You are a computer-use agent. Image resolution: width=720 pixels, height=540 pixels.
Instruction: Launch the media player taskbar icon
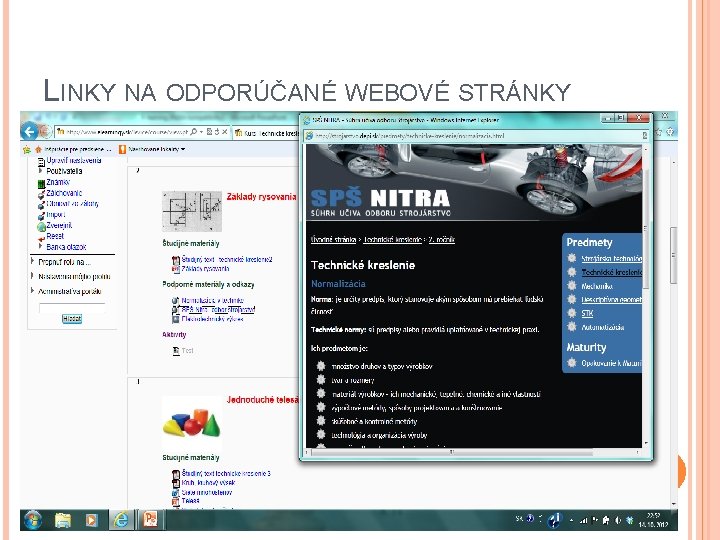[91, 520]
